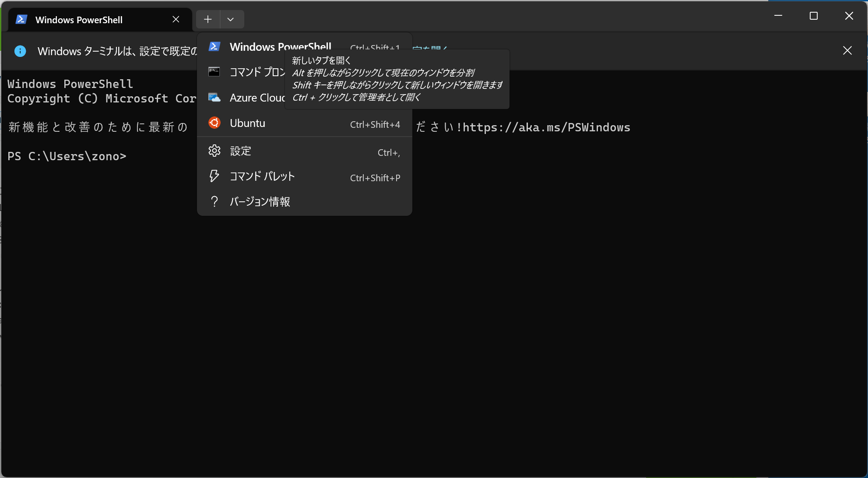868x478 pixels.
Task: Select the Ubuntu profile icon
Action: click(x=214, y=123)
